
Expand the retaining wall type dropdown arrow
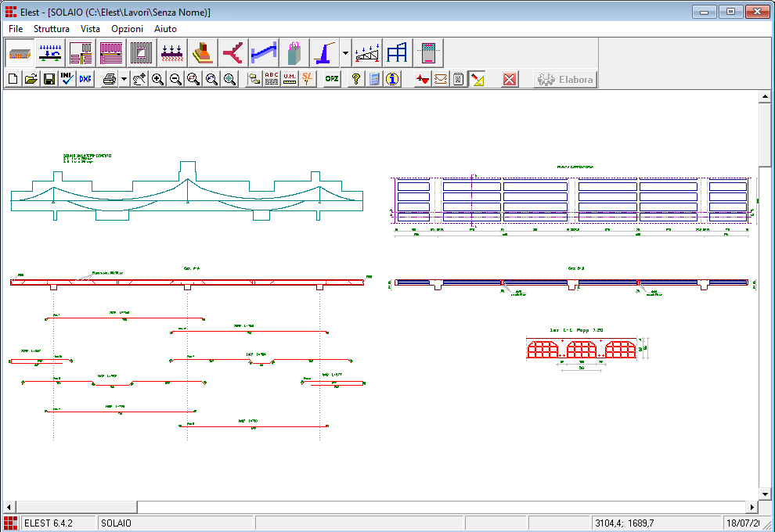(345, 53)
